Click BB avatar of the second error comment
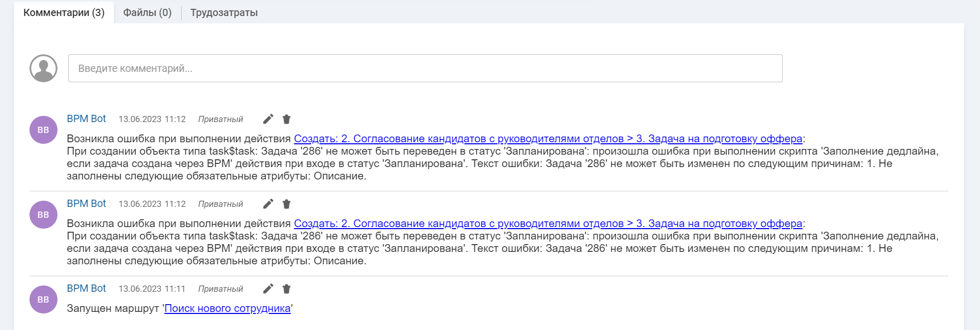 pyautogui.click(x=43, y=215)
